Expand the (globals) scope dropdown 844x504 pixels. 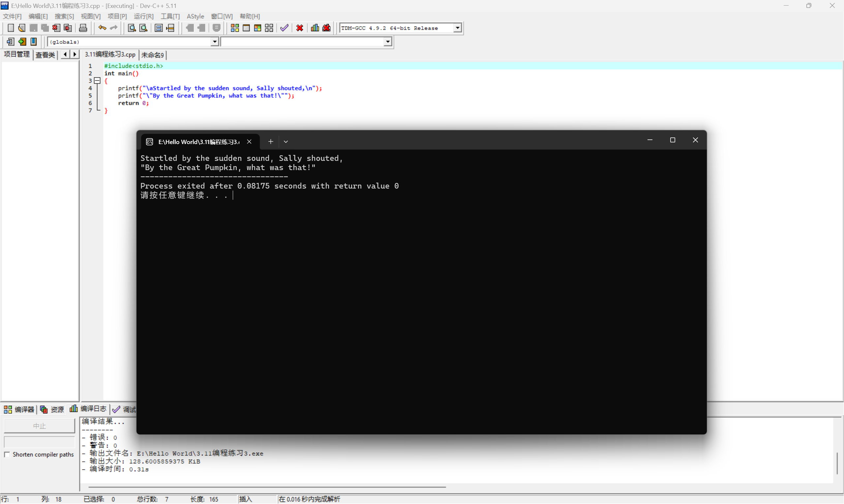click(x=214, y=42)
